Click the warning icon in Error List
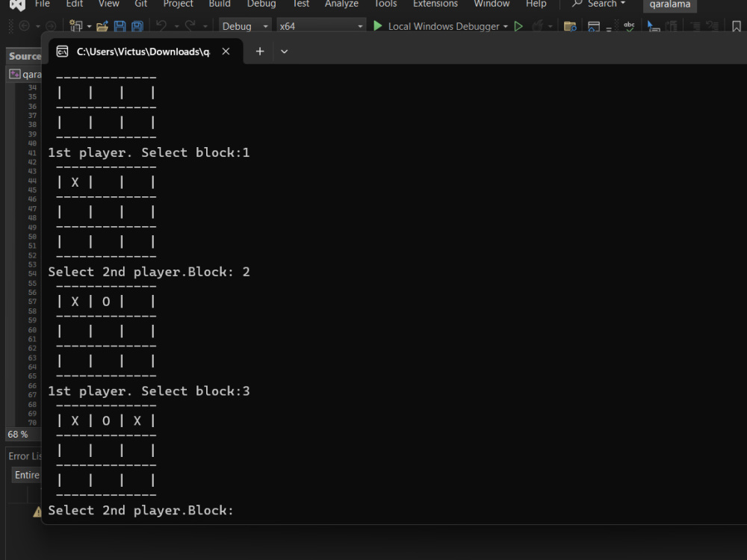 tap(37, 511)
